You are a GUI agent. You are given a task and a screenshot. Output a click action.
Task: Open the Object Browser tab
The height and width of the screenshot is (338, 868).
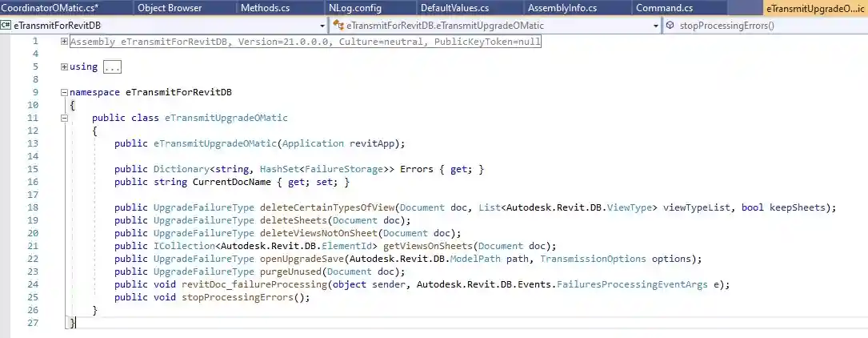pyautogui.click(x=170, y=8)
